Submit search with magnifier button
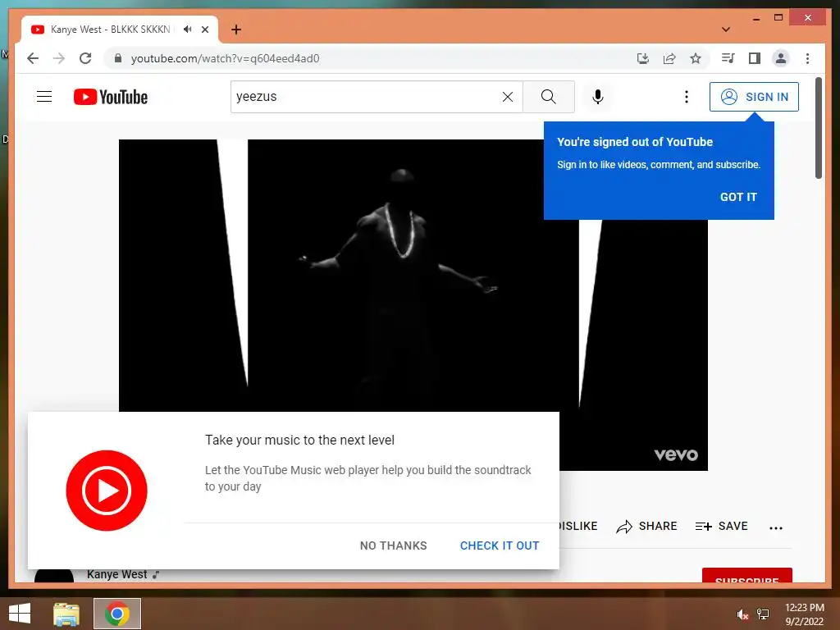This screenshot has height=630, width=840. coord(548,97)
